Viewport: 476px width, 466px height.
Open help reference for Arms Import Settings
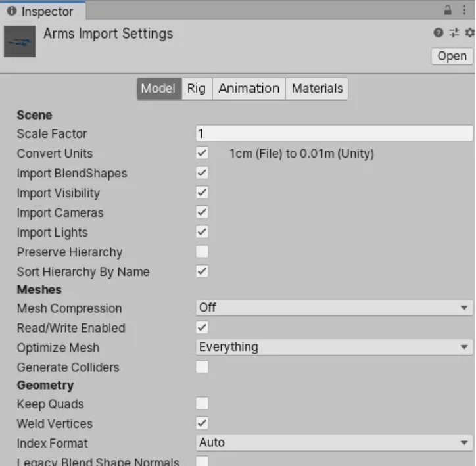439,33
